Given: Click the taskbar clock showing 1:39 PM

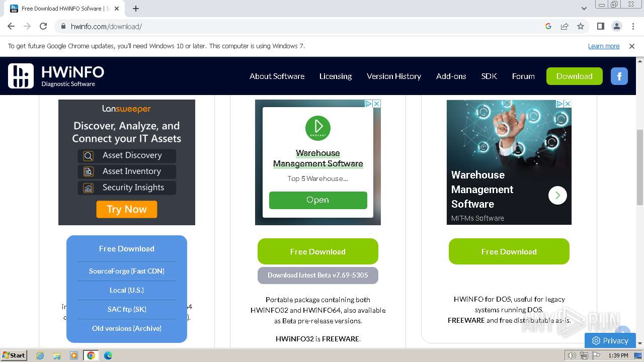Looking at the screenshot, I should point(618,355).
